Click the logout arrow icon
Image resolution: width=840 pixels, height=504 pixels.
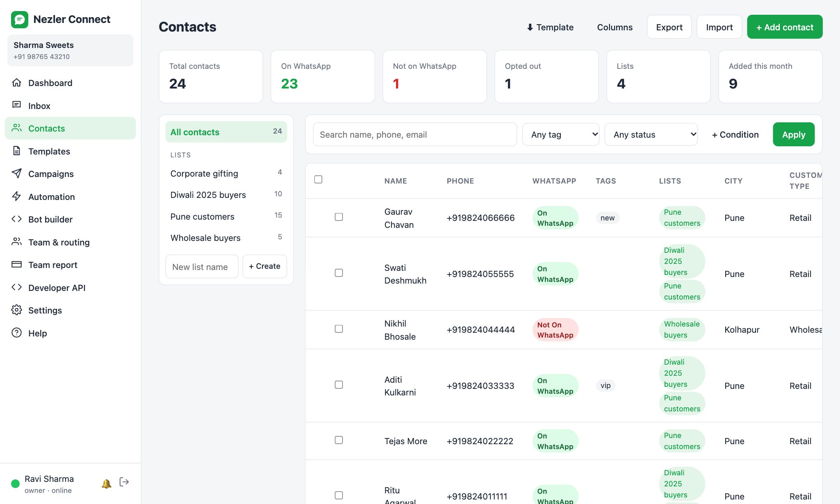tap(124, 482)
